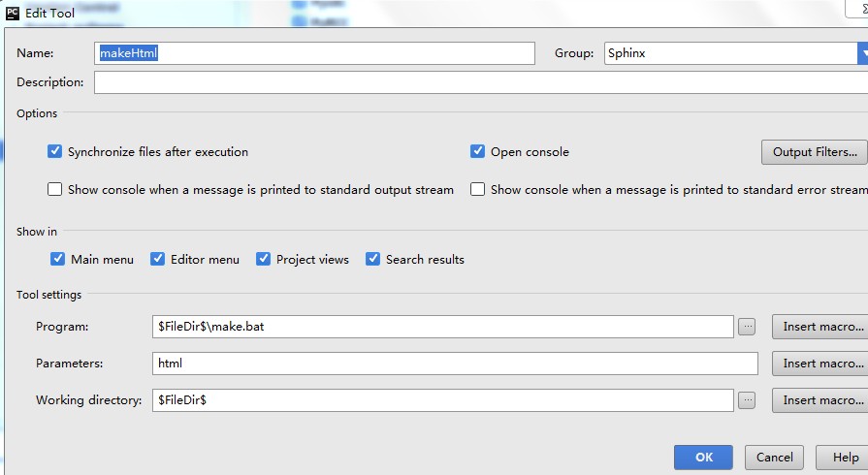Toggle the Editor menu checkbox
Screen dimensions: 868x475
pos(157,259)
